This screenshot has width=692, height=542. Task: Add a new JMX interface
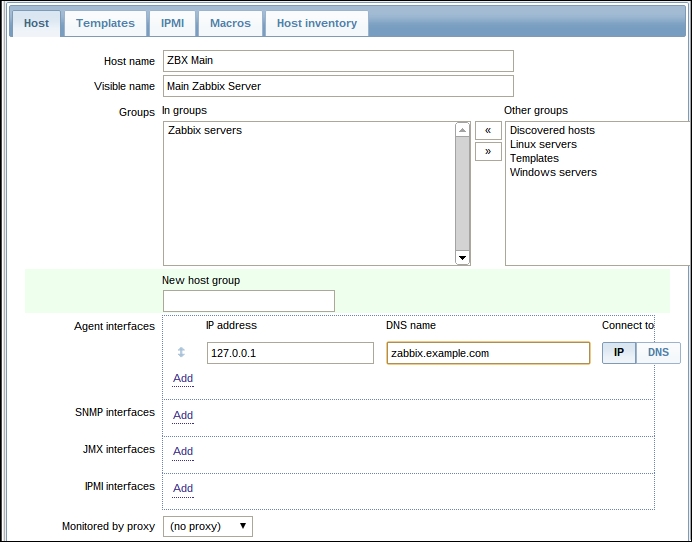(x=183, y=451)
